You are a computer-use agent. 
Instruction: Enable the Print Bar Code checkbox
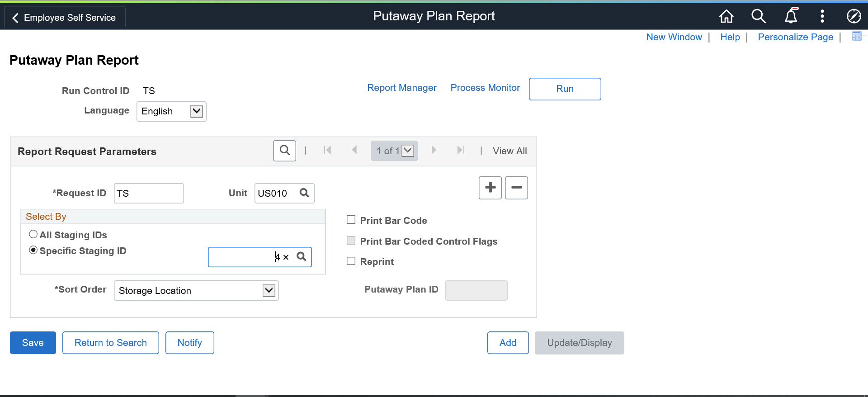(351, 220)
